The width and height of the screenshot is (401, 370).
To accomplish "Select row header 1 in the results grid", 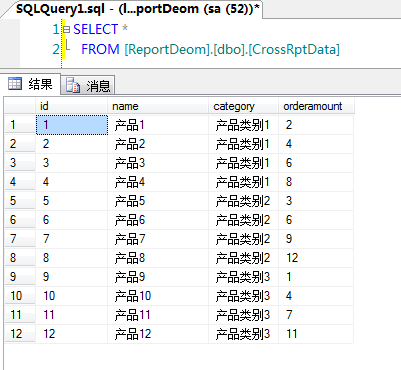I will pos(20,125).
